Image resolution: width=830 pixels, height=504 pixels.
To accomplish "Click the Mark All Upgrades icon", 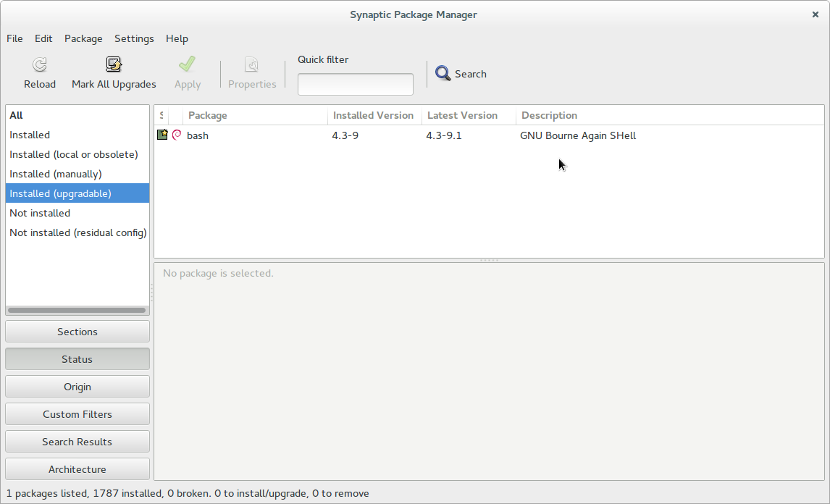I will point(114,64).
